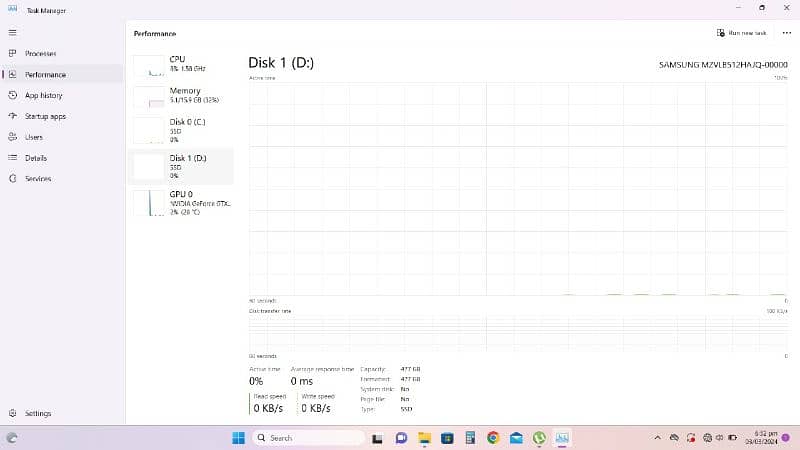Switch to the App history page
The image size is (800, 450).
click(x=44, y=95)
